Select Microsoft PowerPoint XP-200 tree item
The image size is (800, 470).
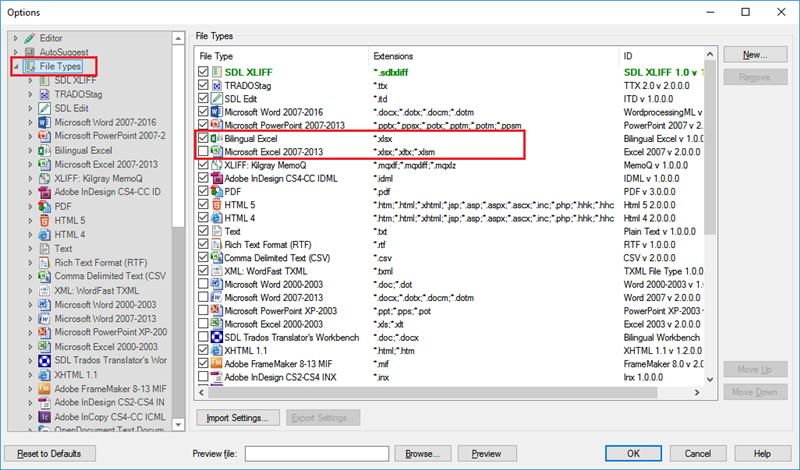[x=111, y=332]
